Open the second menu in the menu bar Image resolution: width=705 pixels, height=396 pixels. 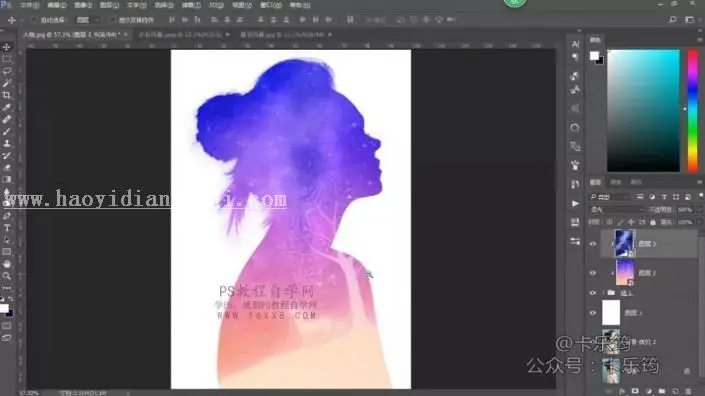click(57, 5)
